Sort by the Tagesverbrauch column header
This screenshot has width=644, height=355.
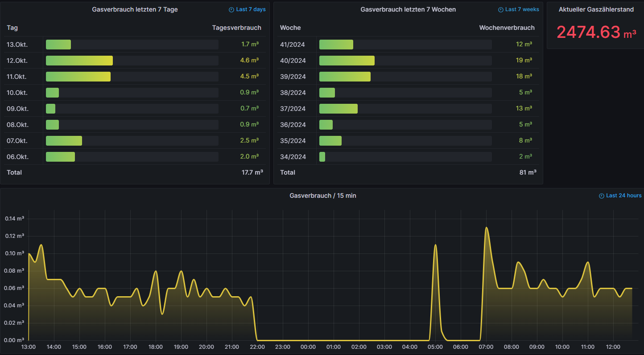click(237, 28)
